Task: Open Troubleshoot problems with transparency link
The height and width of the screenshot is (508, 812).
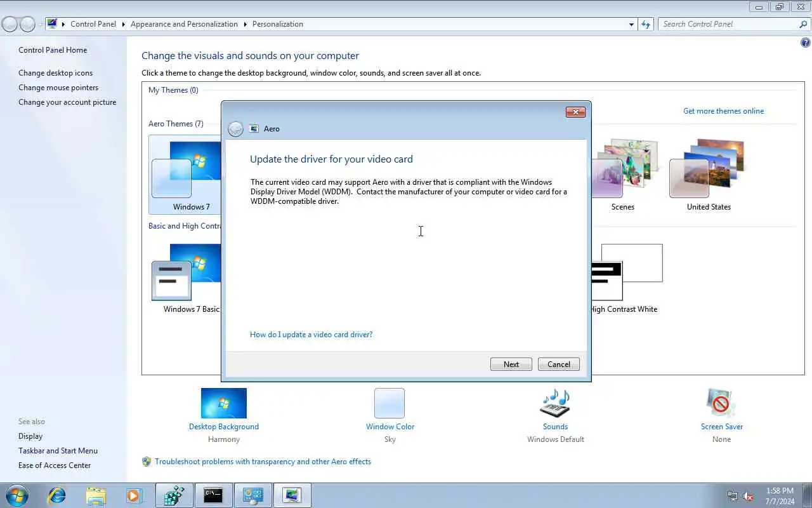Action: pos(263,462)
